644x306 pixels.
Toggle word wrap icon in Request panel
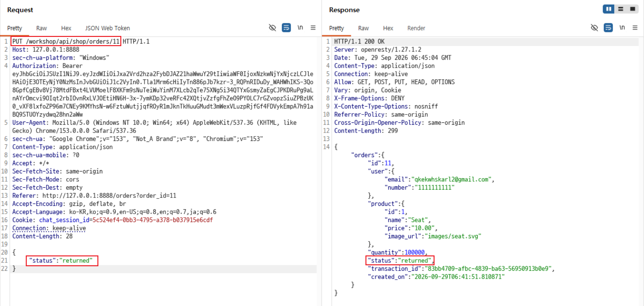pyautogui.click(x=286, y=28)
